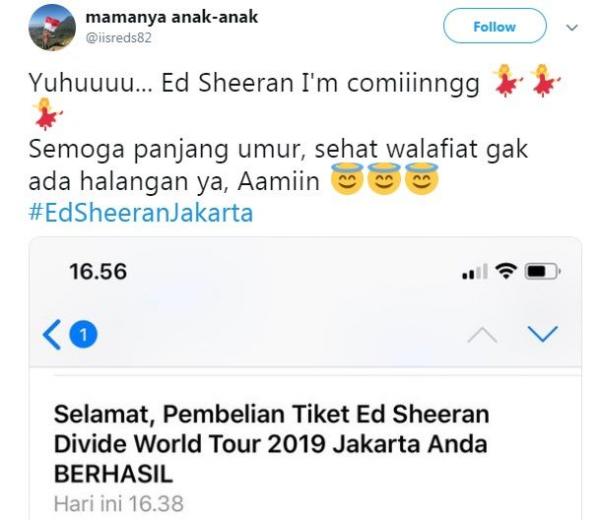Click the first smiling halo emoji
Viewport: 600px width, 520px height.
347,178
